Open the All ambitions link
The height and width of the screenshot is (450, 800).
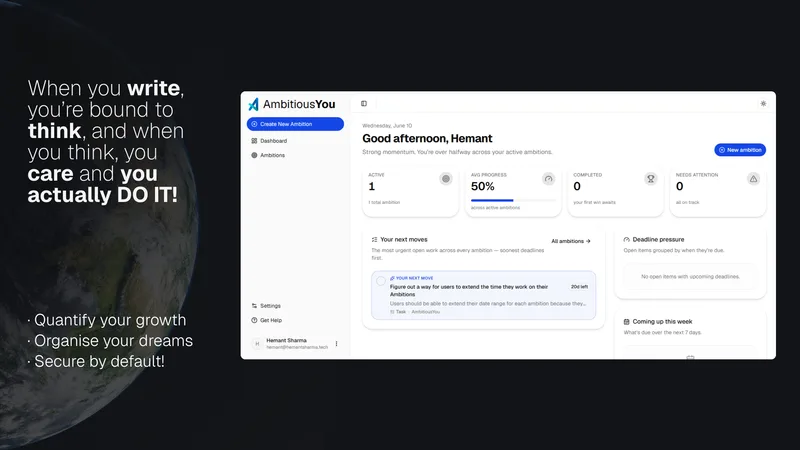coord(571,241)
